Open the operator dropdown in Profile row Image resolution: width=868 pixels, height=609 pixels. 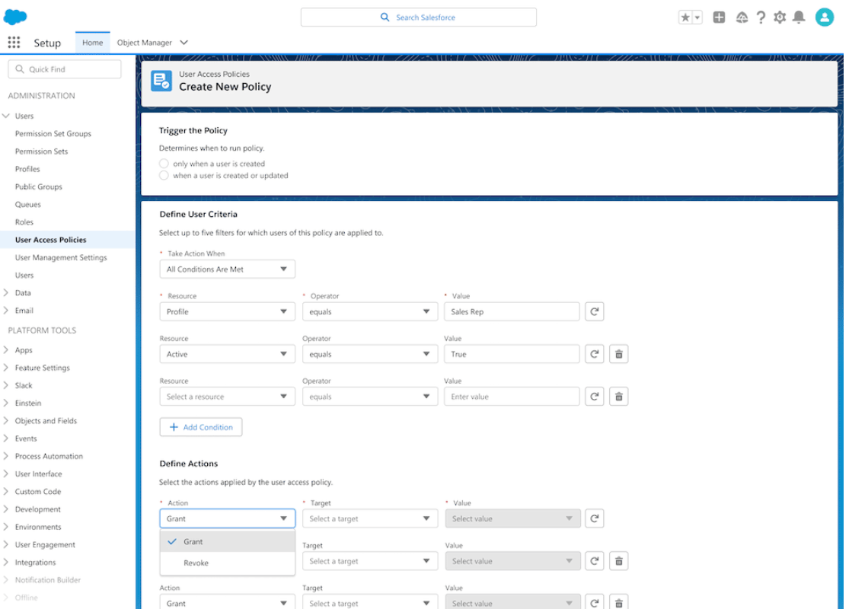(370, 311)
